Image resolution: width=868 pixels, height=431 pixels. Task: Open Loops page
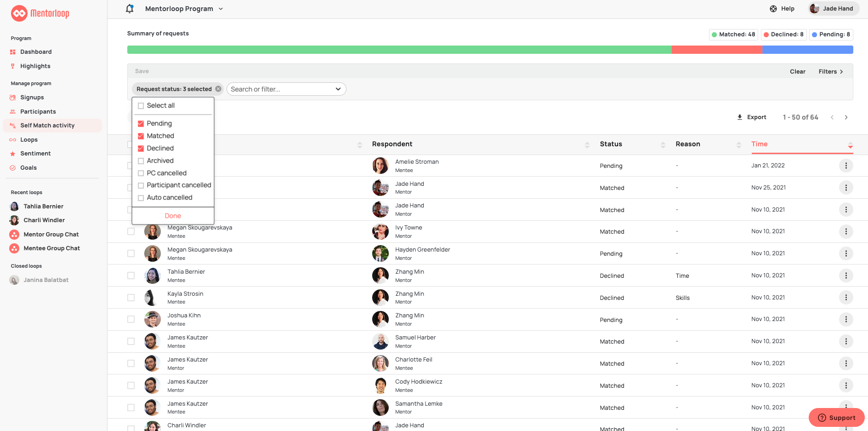point(29,140)
